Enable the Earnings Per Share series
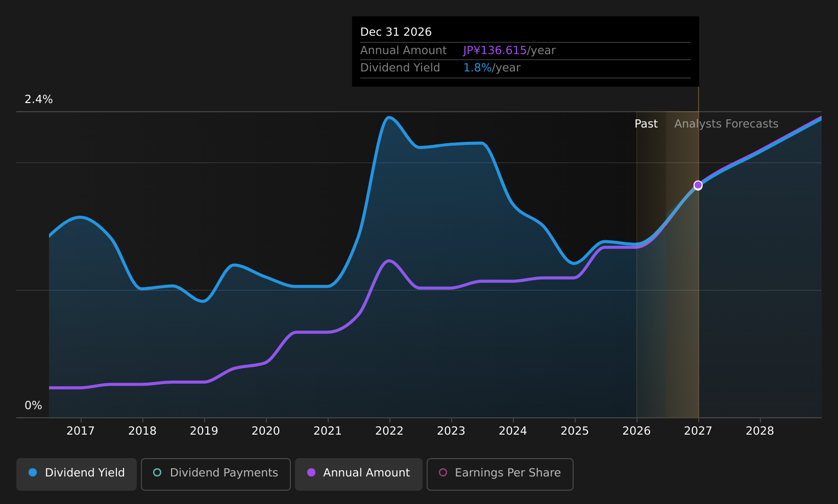This screenshot has height=504, width=838. [500, 474]
